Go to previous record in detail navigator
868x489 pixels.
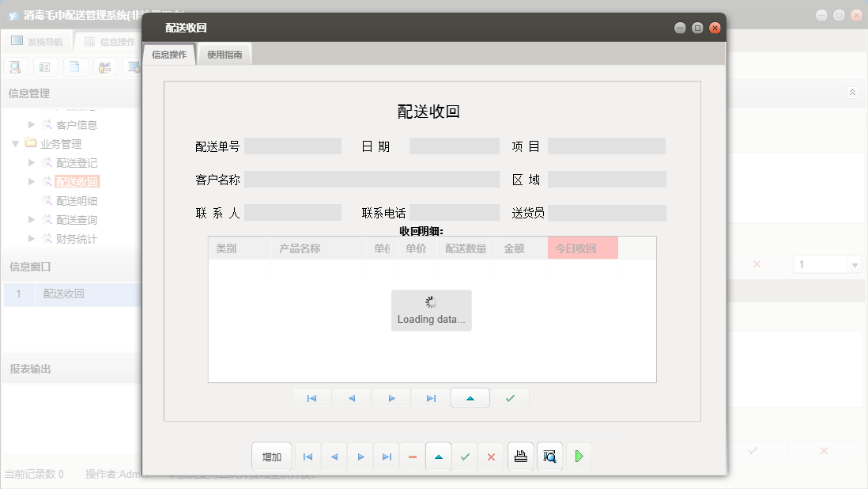click(351, 397)
